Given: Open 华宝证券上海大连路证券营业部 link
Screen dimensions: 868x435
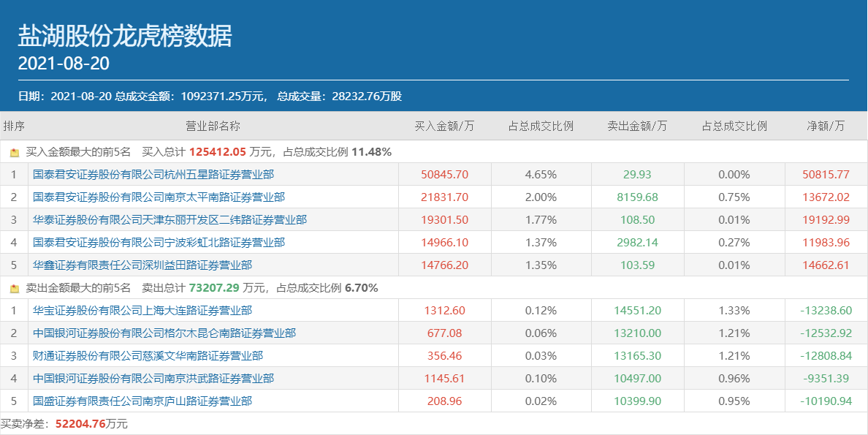Looking at the screenshot, I should coord(142,311).
